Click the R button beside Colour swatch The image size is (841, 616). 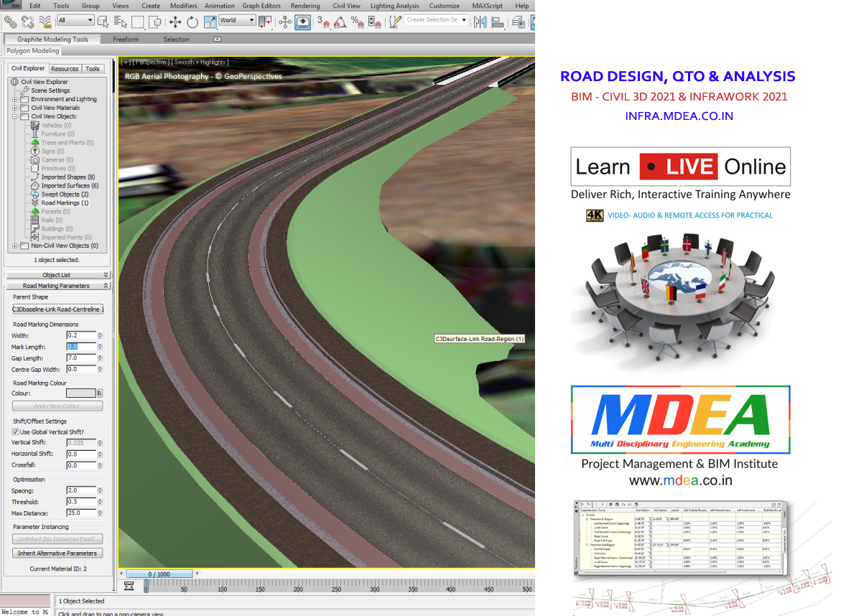[x=100, y=393]
